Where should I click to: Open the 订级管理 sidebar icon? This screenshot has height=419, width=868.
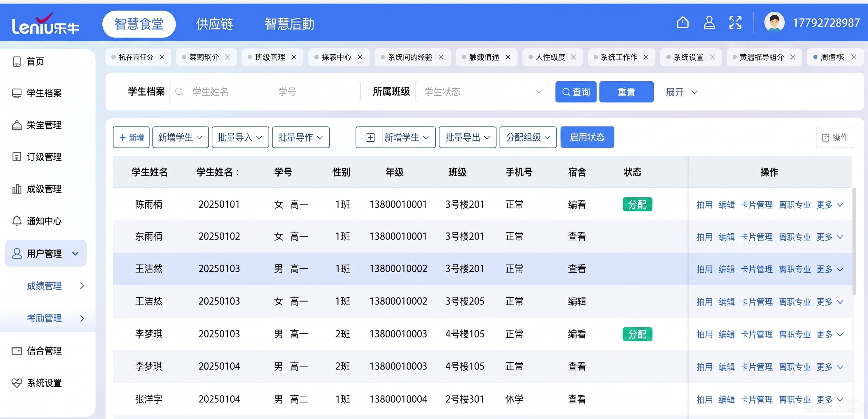(17, 156)
